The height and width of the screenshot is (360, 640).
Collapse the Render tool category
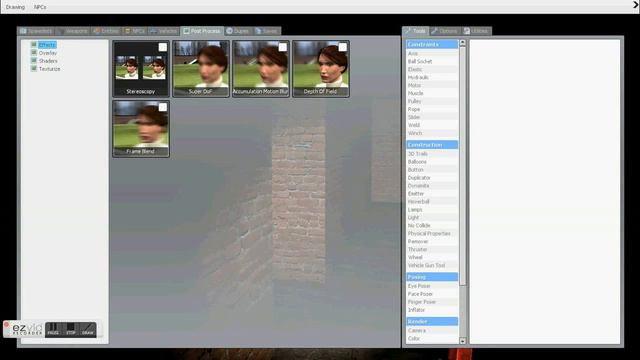tap(432, 322)
